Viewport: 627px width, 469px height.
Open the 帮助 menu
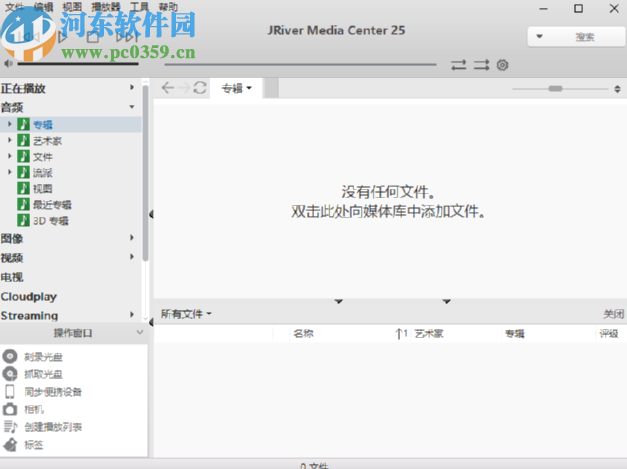click(168, 6)
